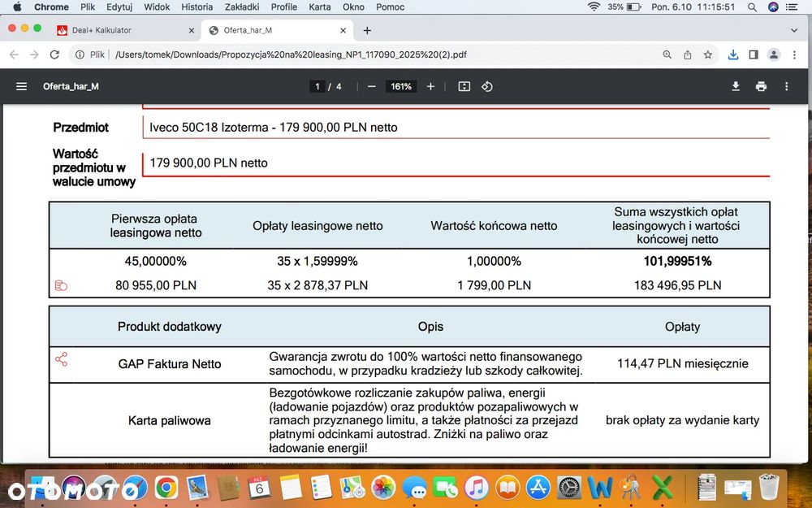
Task: Open a new browser tab
Action: point(367,31)
